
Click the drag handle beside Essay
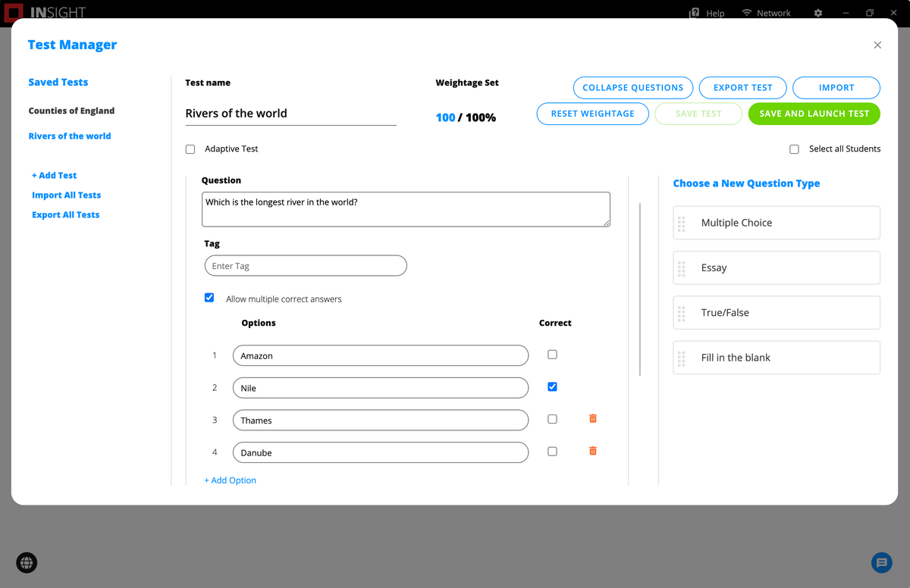pyautogui.click(x=682, y=267)
